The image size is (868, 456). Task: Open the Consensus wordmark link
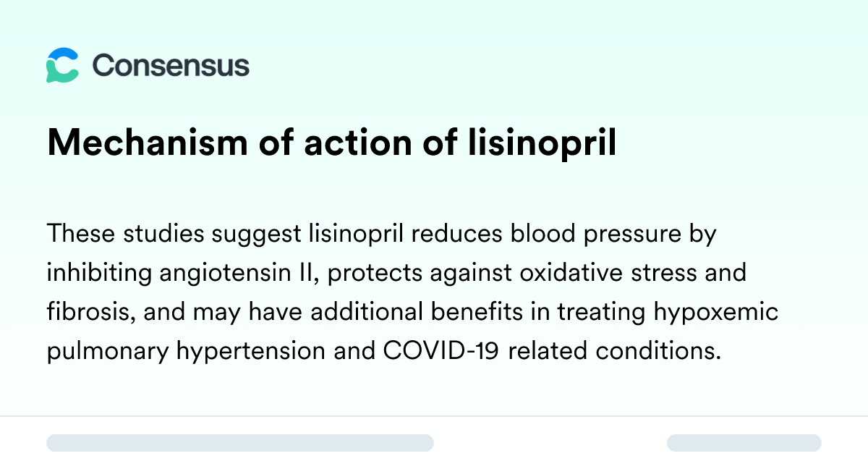click(171, 65)
